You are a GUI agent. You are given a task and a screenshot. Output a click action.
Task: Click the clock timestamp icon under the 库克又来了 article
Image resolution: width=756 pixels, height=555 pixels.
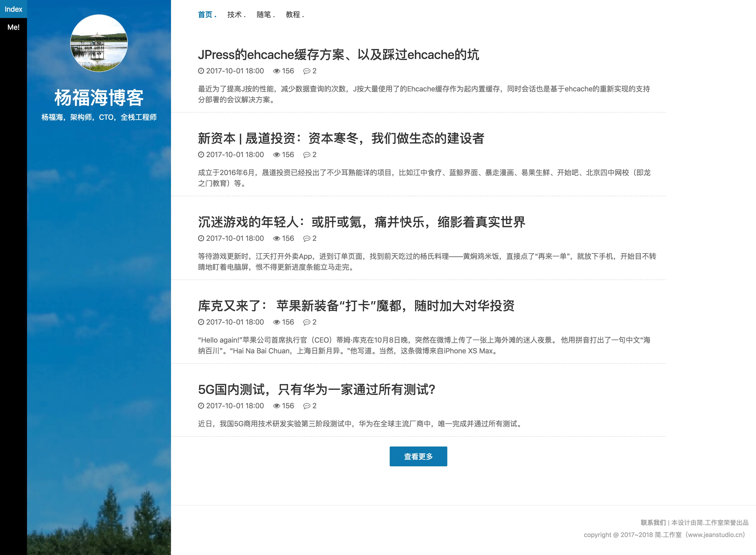tap(201, 322)
